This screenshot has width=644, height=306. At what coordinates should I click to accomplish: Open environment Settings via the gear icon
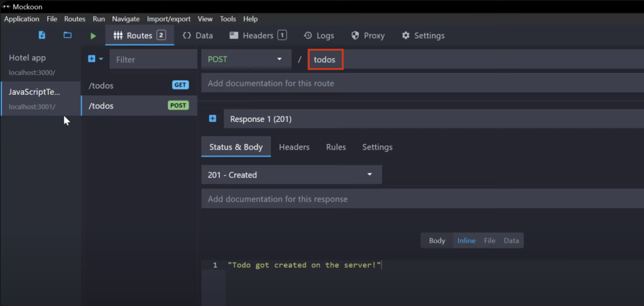(x=406, y=36)
